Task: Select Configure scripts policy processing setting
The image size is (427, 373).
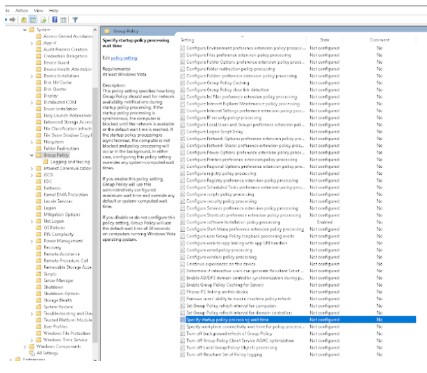Action: click(x=220, y=194)
